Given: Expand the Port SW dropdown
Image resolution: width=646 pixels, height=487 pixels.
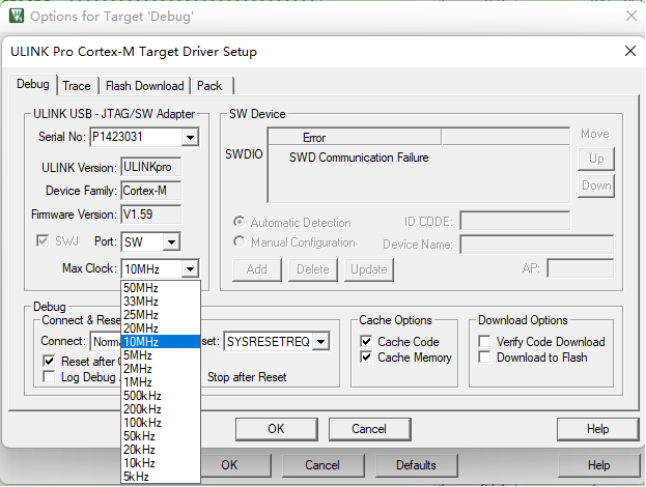Looking at the screenshot, I should click(171, 242).
